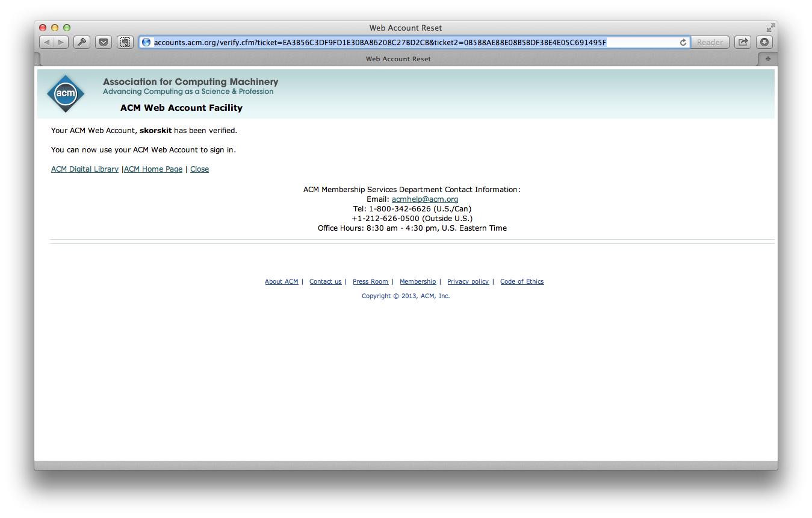Go back with the left arrow button
Screen dimensions: 812x518
pos(47,42)
